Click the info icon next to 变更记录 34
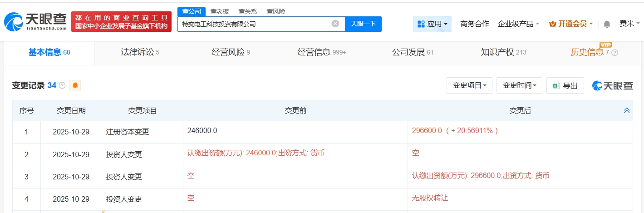 point(62,85)
